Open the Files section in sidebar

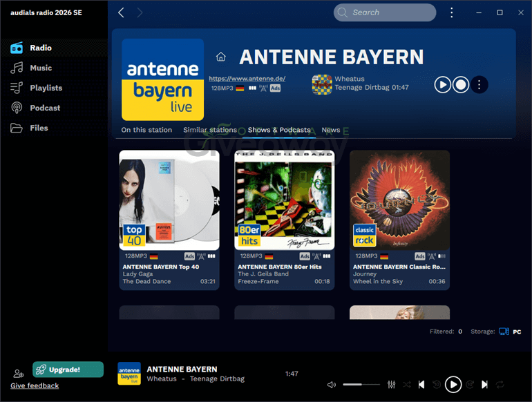[x=29, y=128]
